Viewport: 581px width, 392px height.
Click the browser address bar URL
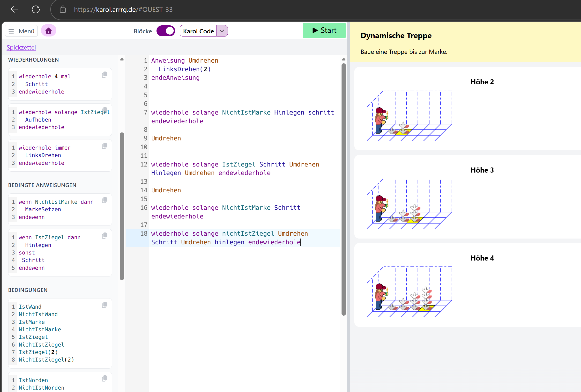(x=123, y=9)
